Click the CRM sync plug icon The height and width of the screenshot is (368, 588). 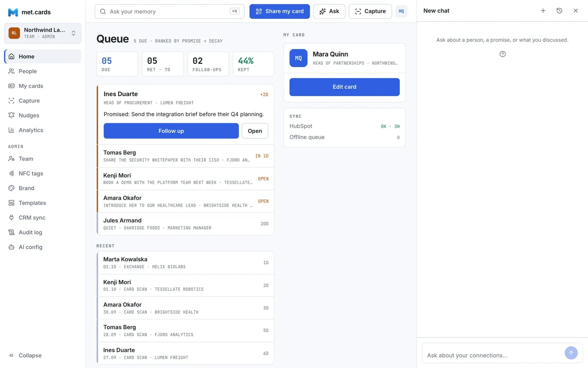[x=12, y=217]
